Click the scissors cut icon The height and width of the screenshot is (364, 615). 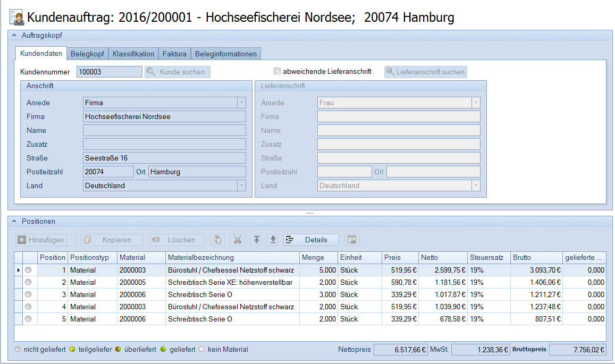click(237, 240)
